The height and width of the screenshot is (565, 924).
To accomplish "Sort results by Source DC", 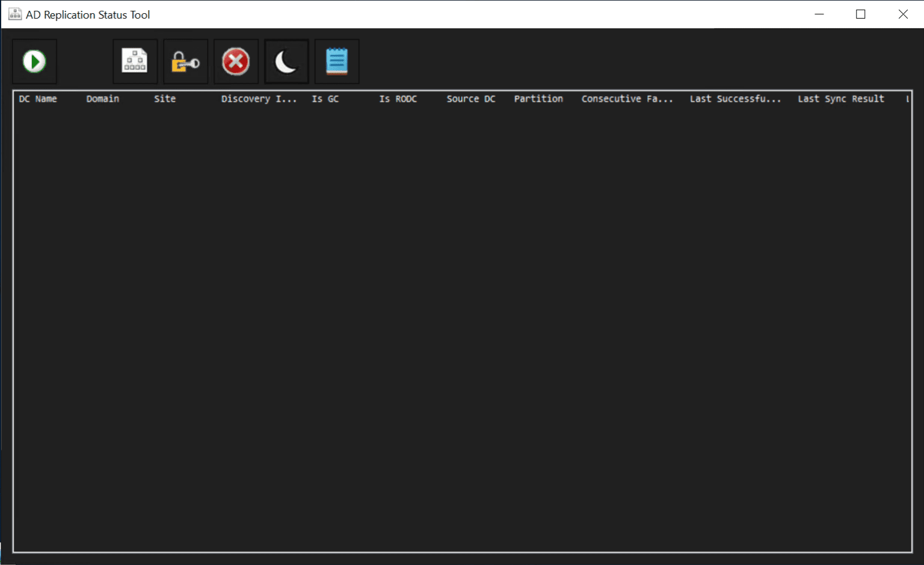I will pos(471,99).
